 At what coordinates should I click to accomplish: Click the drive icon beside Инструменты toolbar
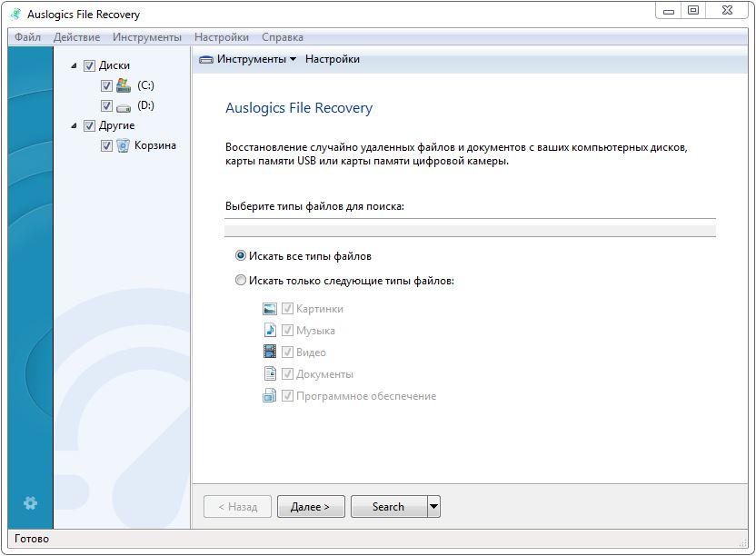click(x=206, y=59)
